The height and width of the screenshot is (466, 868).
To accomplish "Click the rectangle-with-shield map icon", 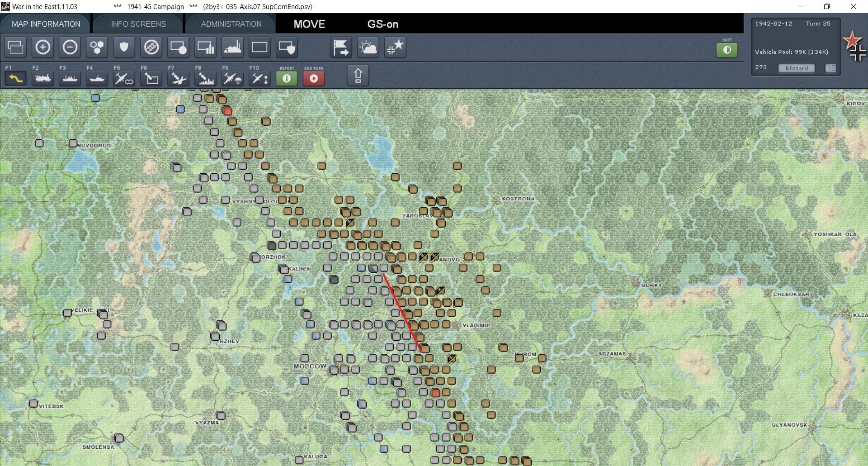I will [x=287, y=47].
